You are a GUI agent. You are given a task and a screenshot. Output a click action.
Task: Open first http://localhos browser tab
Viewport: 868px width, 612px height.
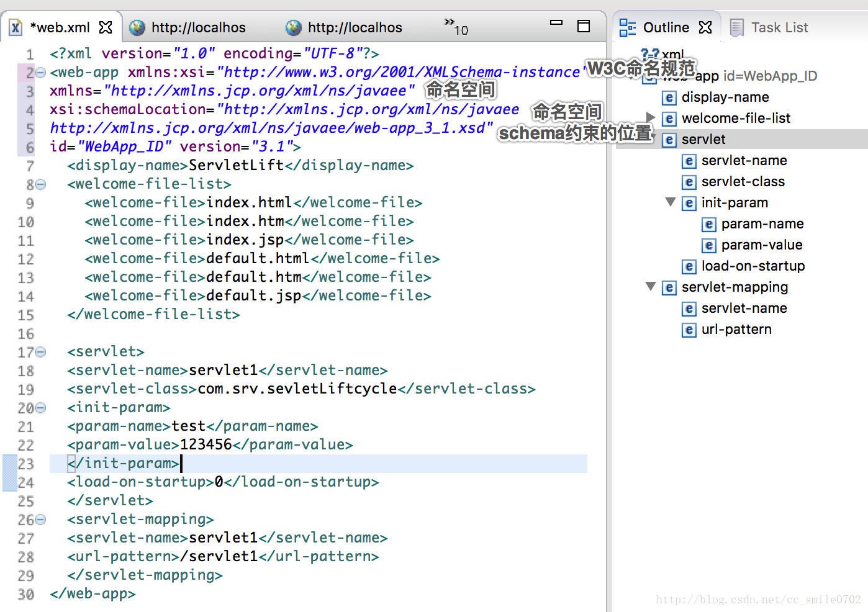pos(198,27)
